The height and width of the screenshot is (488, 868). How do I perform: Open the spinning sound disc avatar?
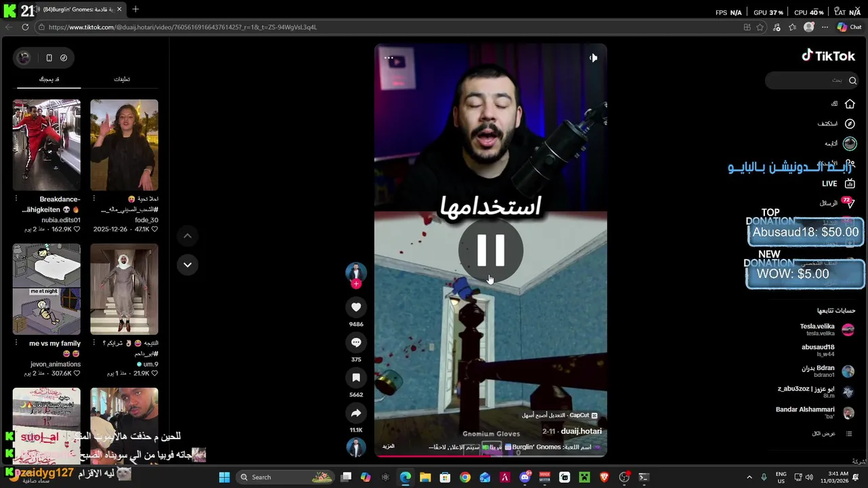[x=356, y=447]
